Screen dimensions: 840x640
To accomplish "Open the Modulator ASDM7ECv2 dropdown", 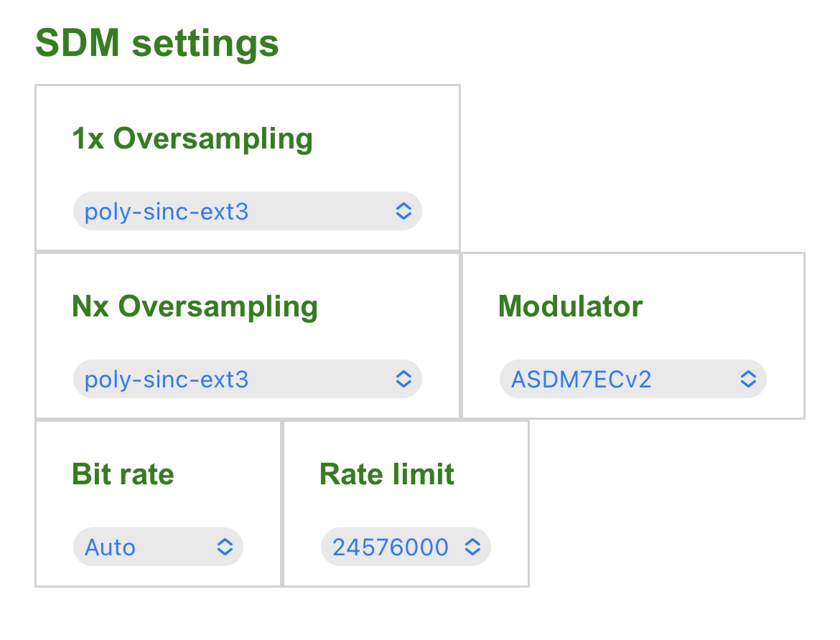I will coord(633,379).
